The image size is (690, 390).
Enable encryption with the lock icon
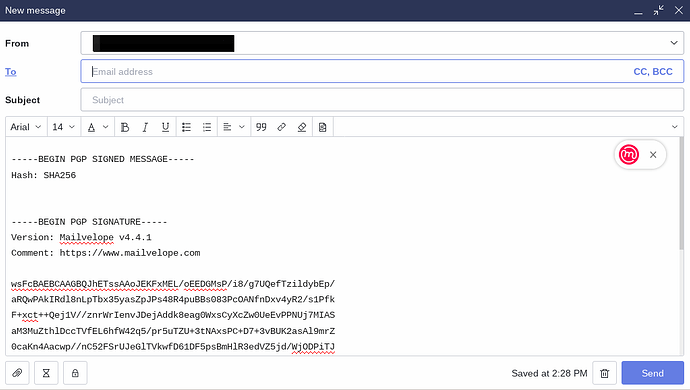pos(75,373)
